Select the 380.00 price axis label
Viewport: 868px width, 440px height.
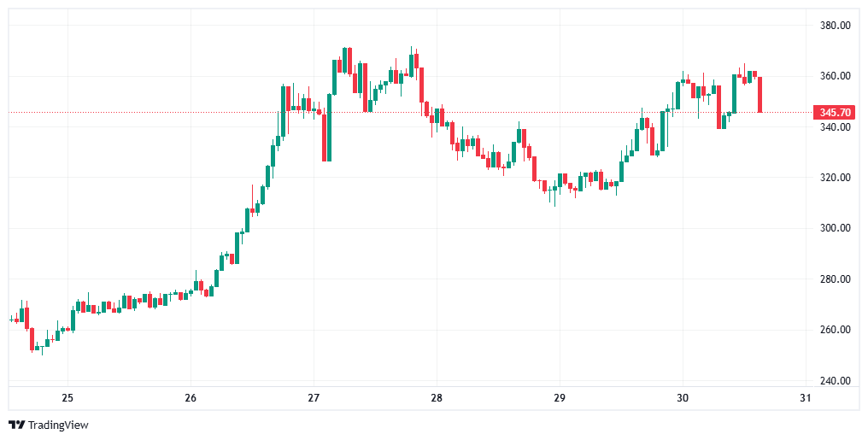834,26
